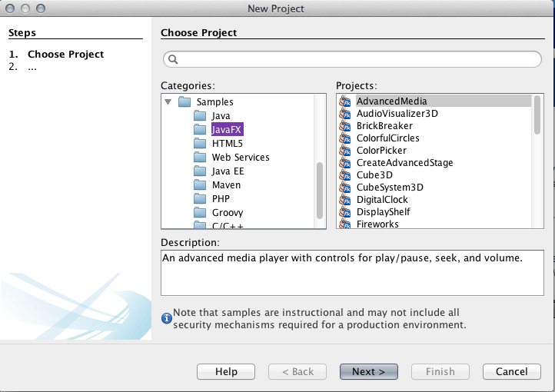This screenshot has width=555, height=392.
Task: Click the BrickBreaker sample project icon
Action: pyautogui.click(x=346, y=126)
